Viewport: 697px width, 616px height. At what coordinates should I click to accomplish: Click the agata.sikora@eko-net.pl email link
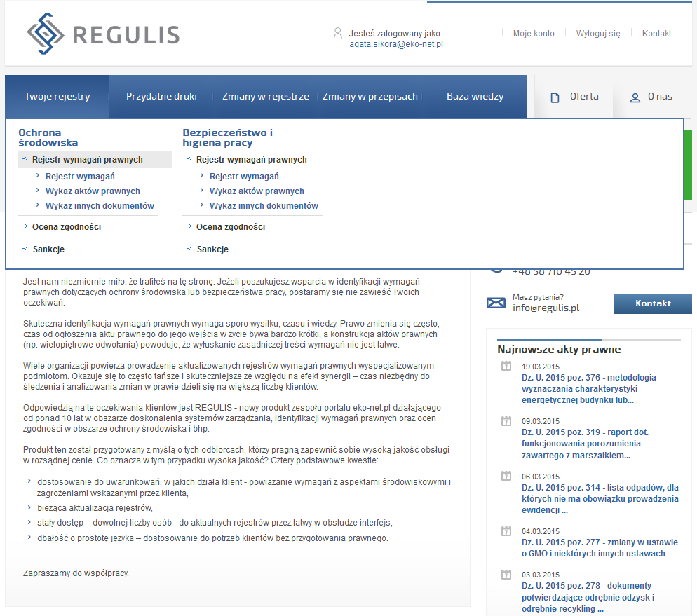[x=396, y=44]
